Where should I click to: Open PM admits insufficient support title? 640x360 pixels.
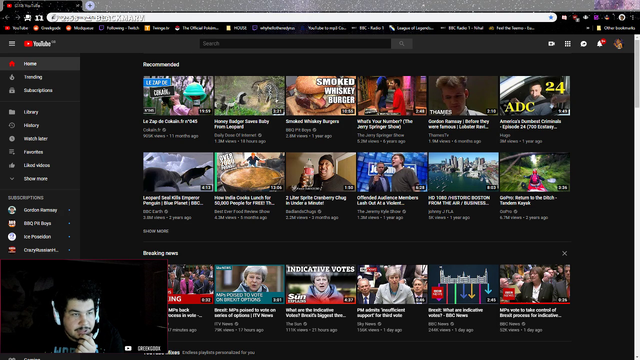coord(381,313)
